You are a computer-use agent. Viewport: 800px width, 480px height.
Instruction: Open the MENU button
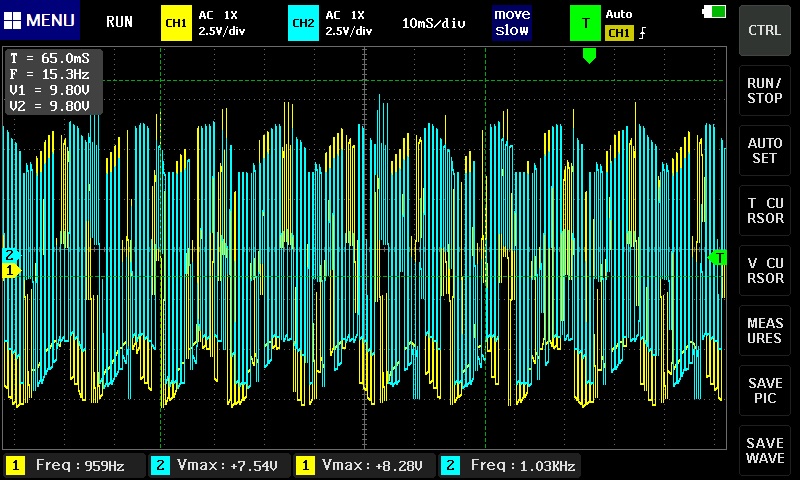coord(39,21)
